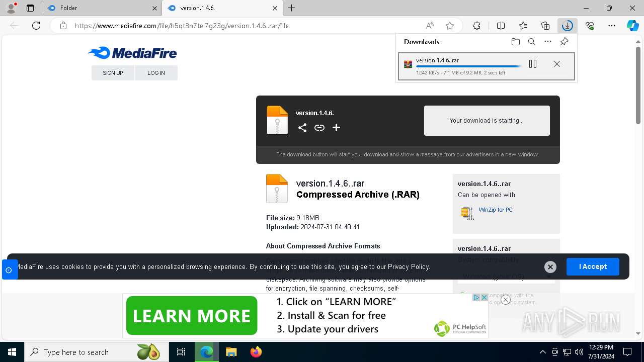Screen dimensions: 644x362
Task: Open Task View on taskbar
Action: 181,352
